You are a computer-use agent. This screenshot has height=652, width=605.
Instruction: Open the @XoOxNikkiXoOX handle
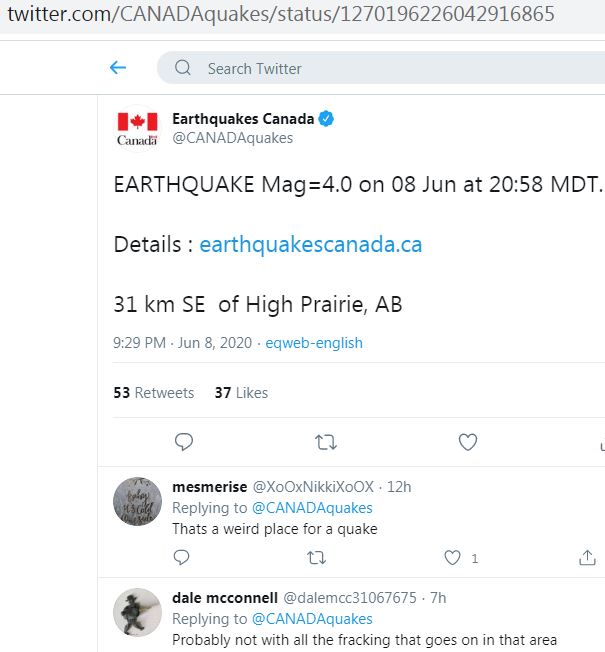[313, 487]
